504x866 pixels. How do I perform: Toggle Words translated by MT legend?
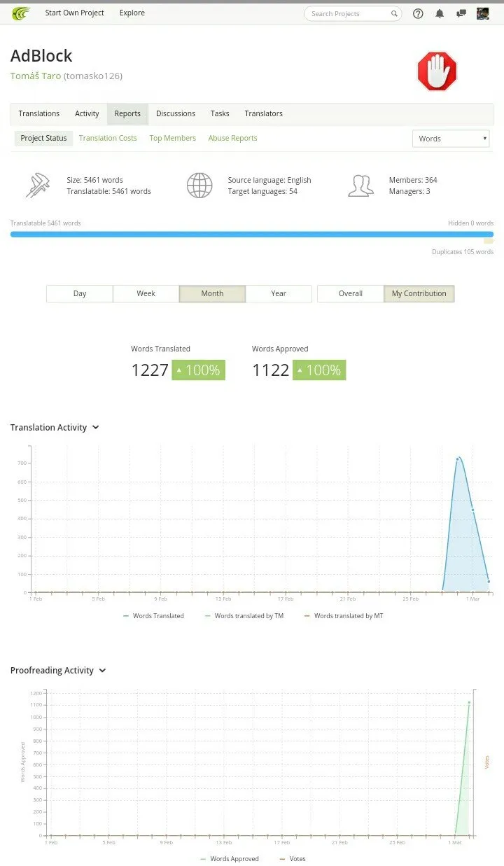pyautogui.click(x=344, y=616)
